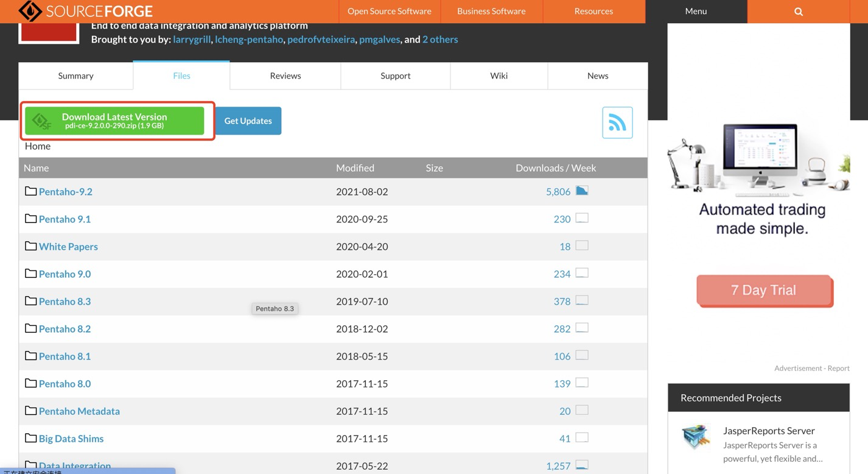Open the Support tab
Viewport: 868px width, 474px height.
click(396, 76)
